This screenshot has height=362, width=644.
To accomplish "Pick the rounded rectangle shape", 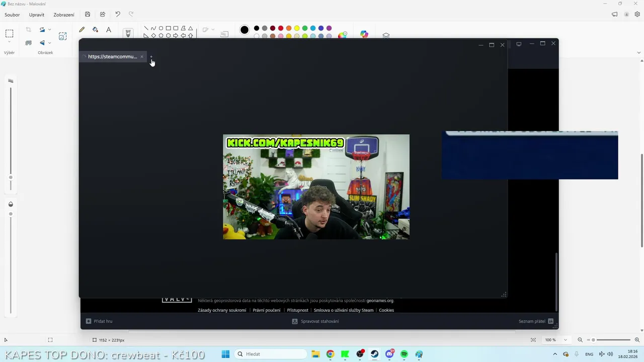I will (x=176, y=28).
